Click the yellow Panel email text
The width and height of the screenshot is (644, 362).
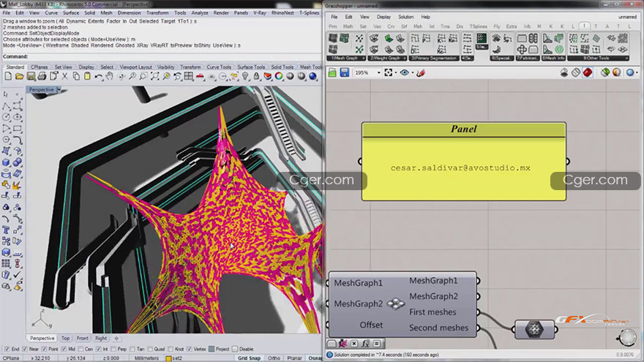[x=460, y=168]
